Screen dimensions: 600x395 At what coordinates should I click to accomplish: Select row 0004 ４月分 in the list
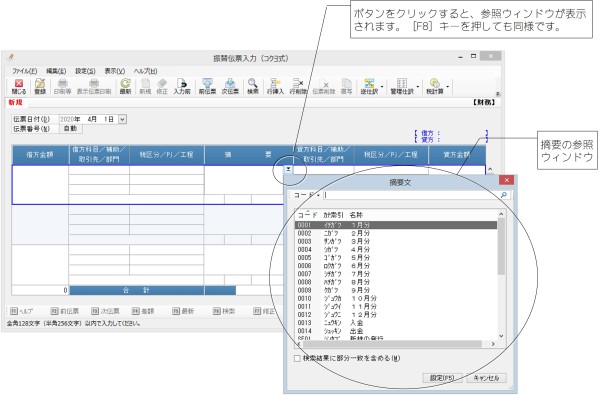coord(396,250)
